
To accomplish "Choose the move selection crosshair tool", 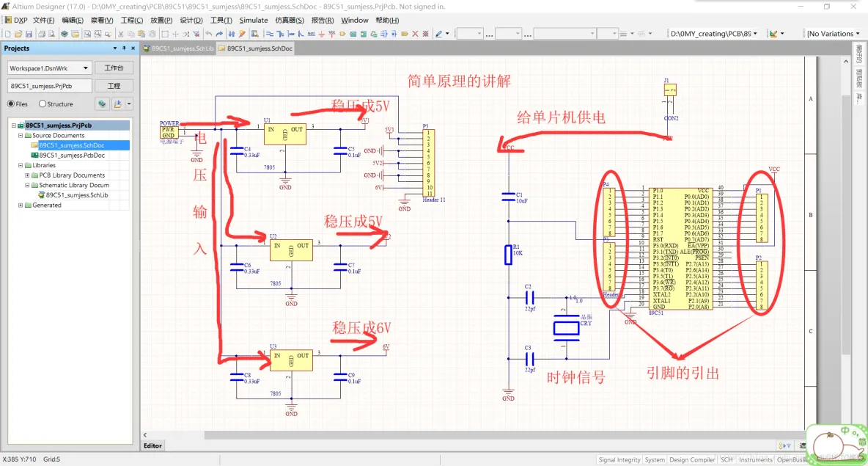I will (175, 34).
